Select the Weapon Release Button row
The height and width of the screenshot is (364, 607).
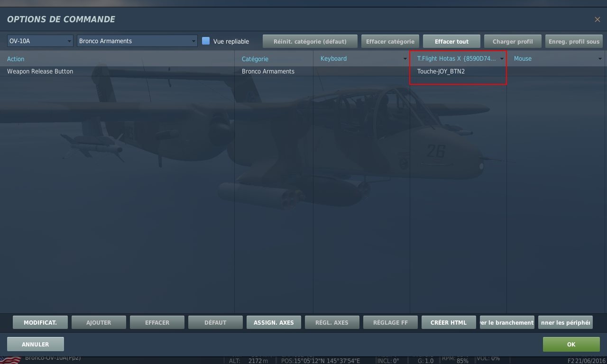point(303,71)
